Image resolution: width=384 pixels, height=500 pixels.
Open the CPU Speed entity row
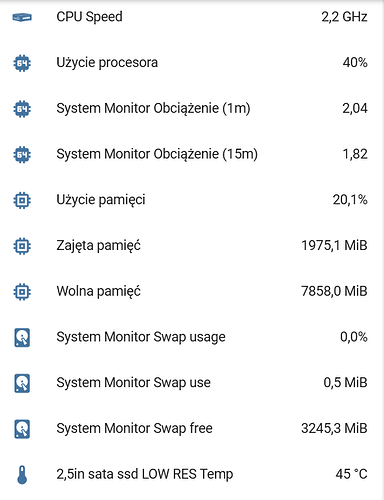pyautogui.click(x=192, y=17)
